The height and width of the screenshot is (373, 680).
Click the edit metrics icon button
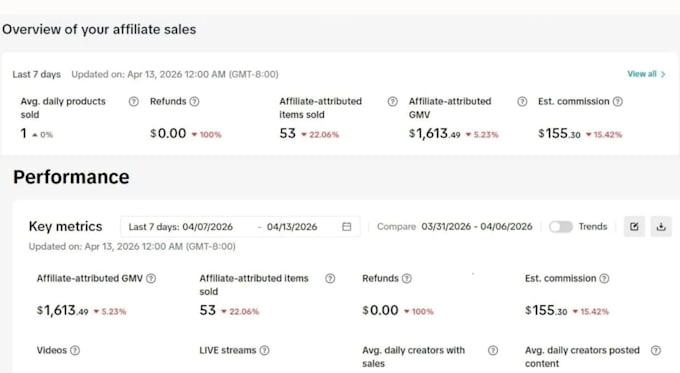(634, 226)
